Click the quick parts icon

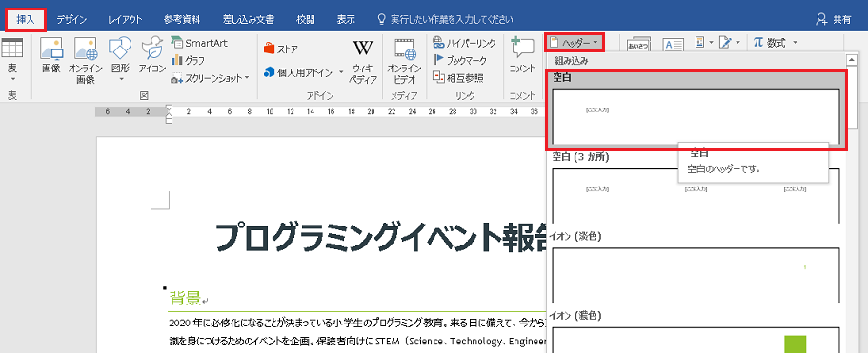(699, 43)
